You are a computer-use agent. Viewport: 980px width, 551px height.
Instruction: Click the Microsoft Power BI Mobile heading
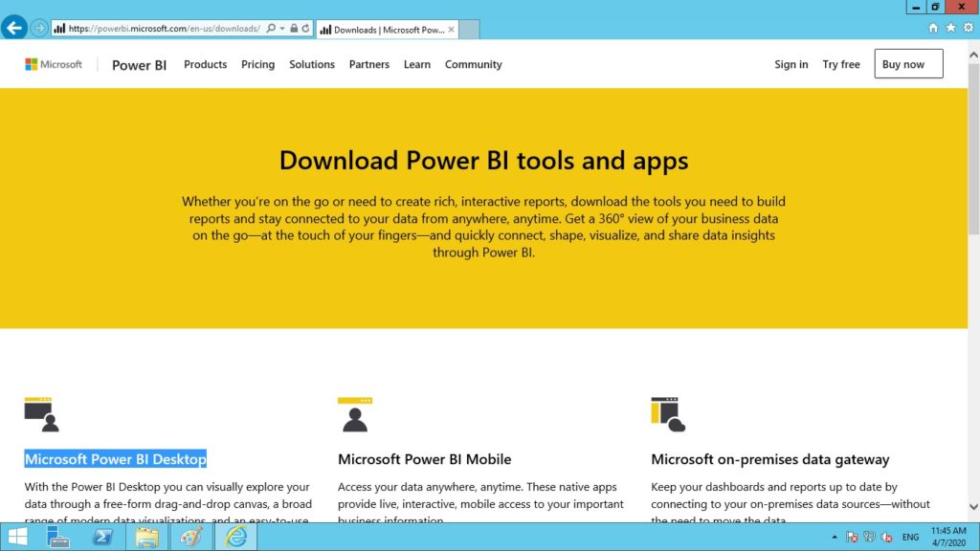tap(424, 459)
